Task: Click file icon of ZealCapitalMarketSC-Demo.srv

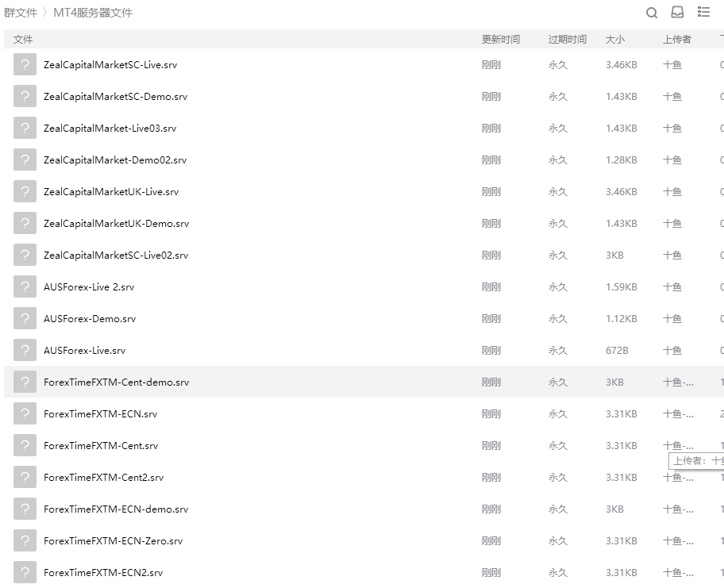Action: click(25, 97)
